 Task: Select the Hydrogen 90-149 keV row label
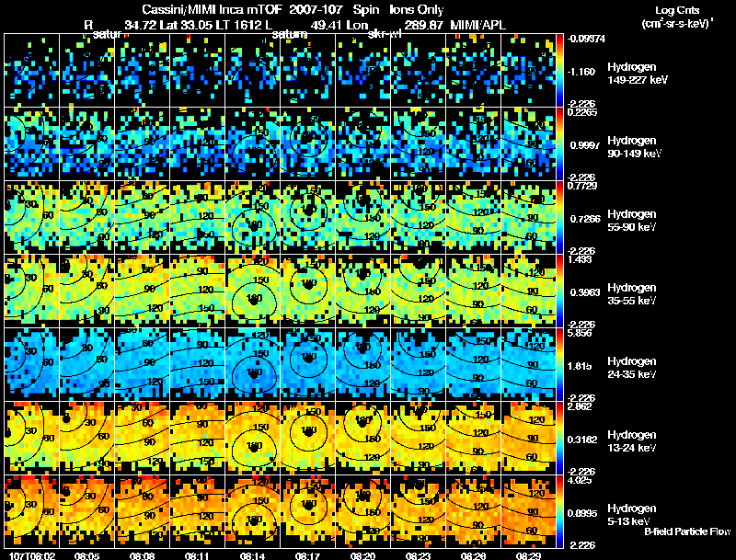pos(634,147)
